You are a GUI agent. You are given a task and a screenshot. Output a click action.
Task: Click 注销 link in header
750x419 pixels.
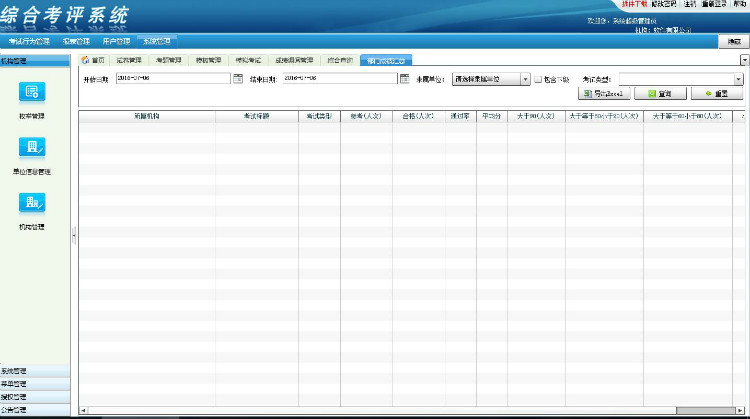pos(690,4)
